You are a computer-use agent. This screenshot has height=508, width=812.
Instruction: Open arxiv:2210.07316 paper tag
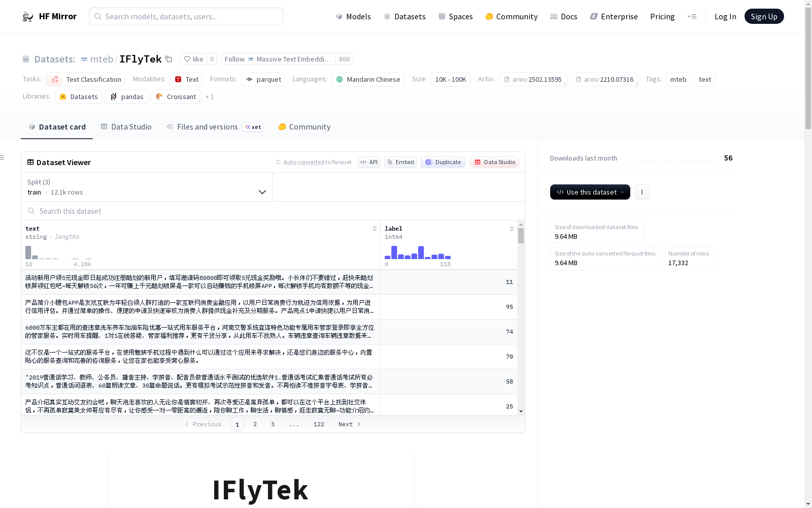604,79
